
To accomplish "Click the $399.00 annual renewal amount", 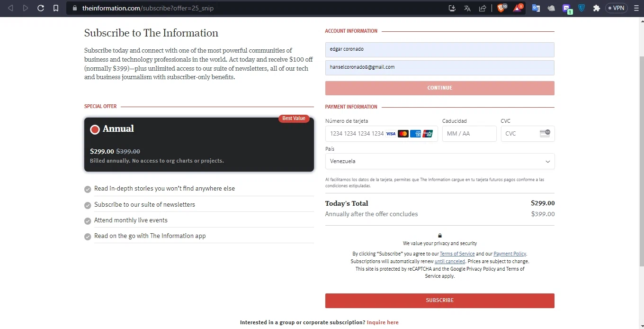I will (543, 214).
